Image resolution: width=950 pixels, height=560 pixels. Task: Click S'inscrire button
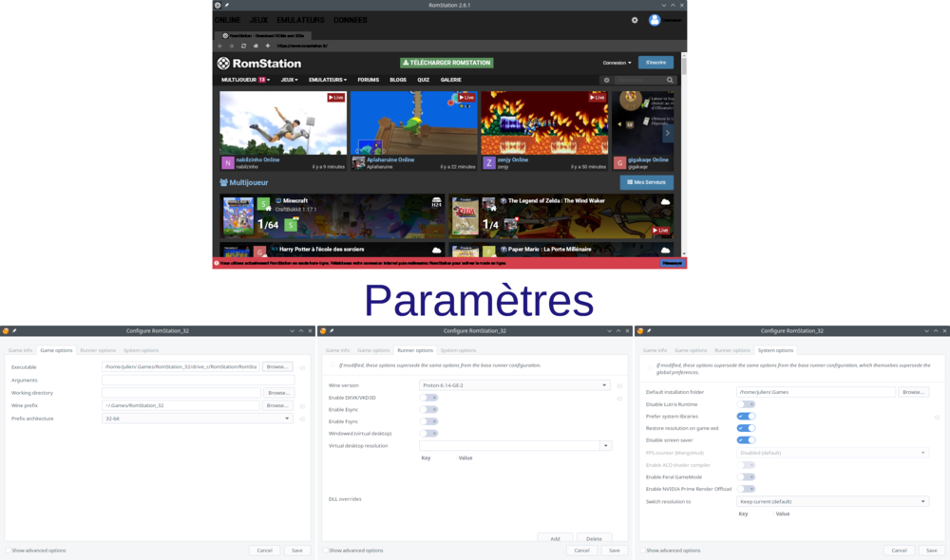coord(655,63)
